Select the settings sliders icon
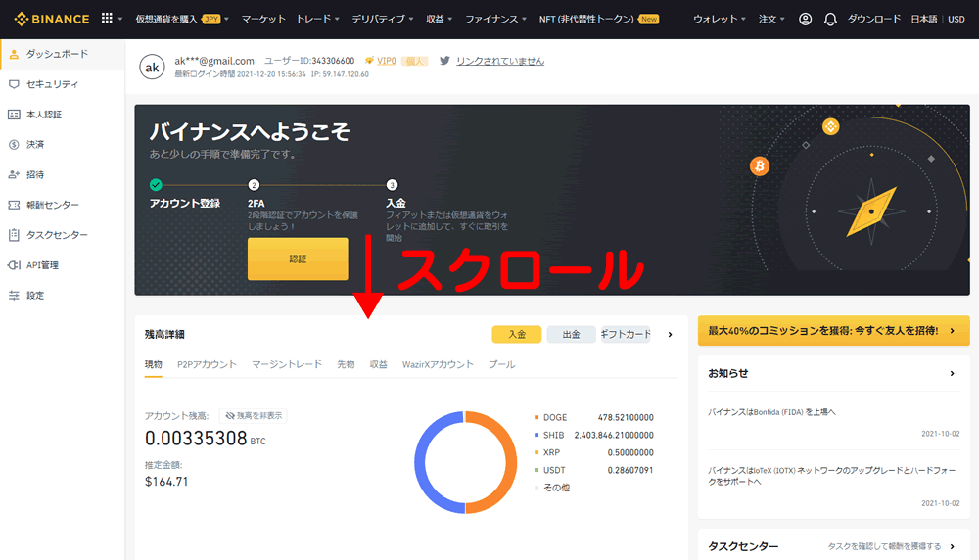Screen dimensions: 979x560 [14, 296]
